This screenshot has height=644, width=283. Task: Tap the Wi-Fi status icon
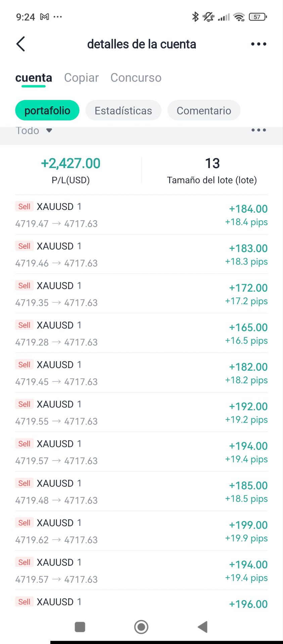[239, 17]
